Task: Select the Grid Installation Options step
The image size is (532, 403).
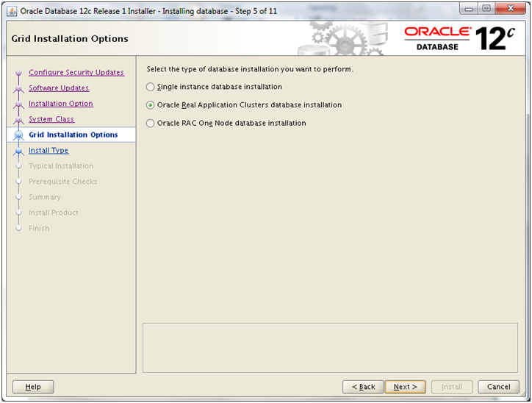Action: coord(73,135)
